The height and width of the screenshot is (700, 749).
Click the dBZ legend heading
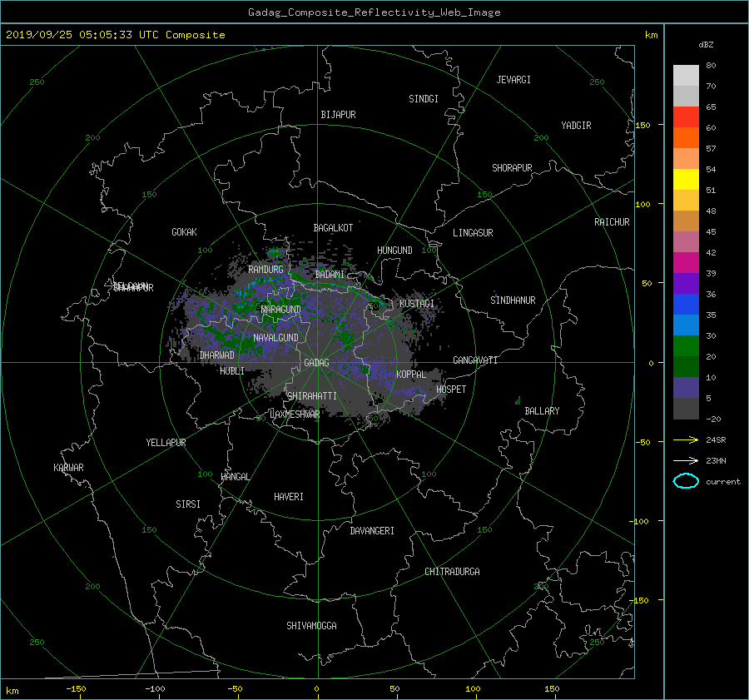point(706,45)
